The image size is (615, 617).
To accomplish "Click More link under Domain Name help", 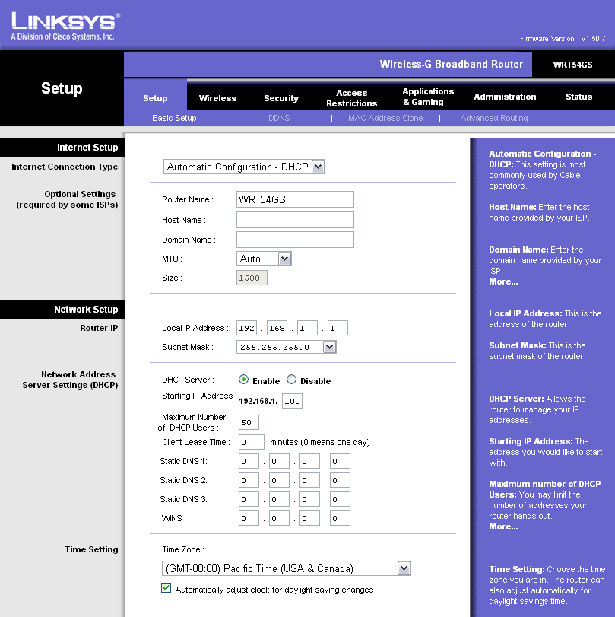I will pos(503,282).
